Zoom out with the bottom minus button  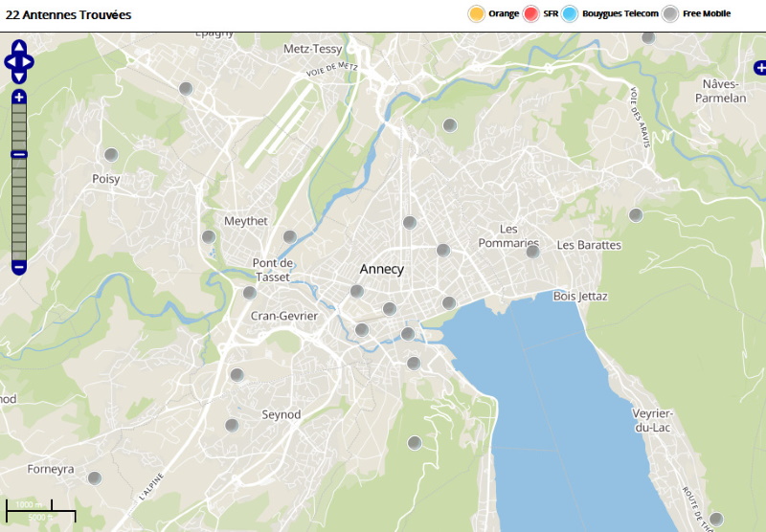tap(19, 267)
